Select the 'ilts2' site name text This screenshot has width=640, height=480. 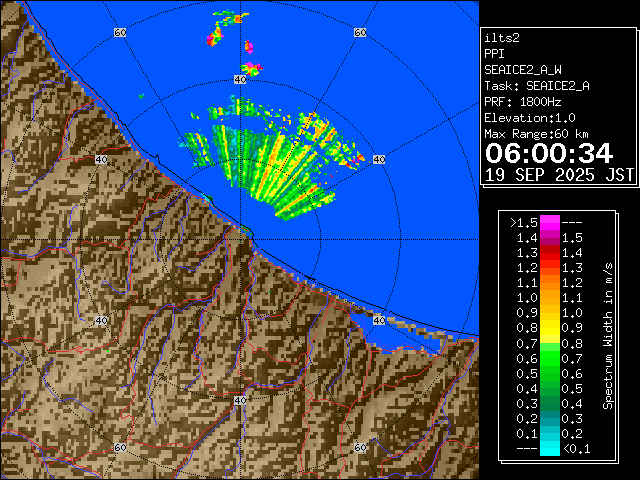[x=501, y=38]
